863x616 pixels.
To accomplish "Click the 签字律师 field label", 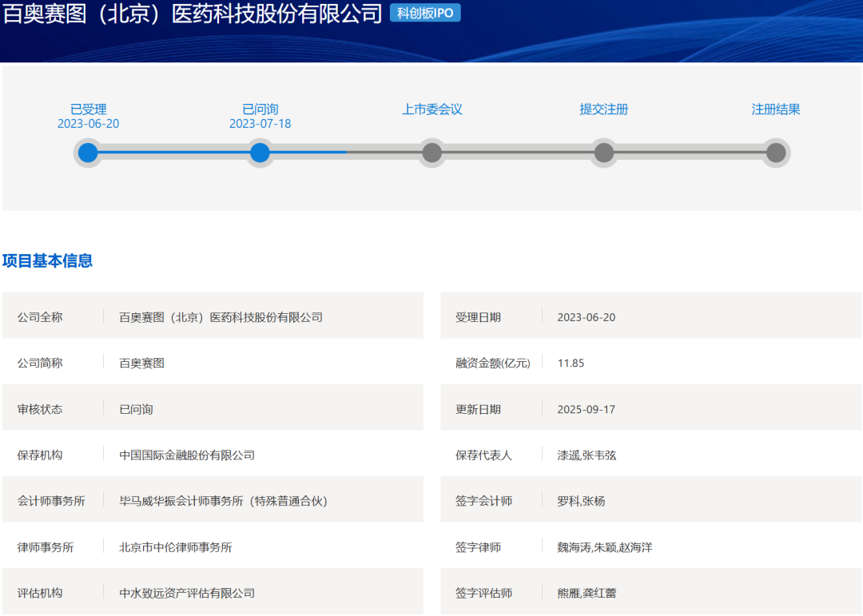I will point(478,546).
